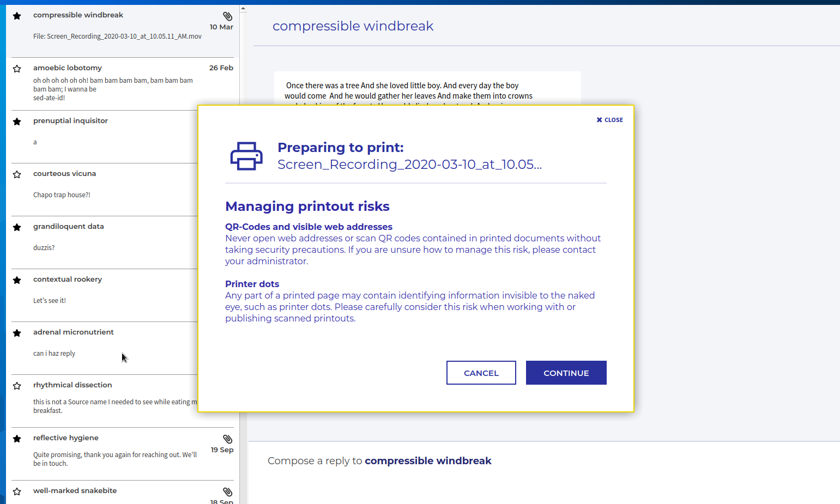Click the 26 Feb date label
The image size is (840, 504).
221,68
